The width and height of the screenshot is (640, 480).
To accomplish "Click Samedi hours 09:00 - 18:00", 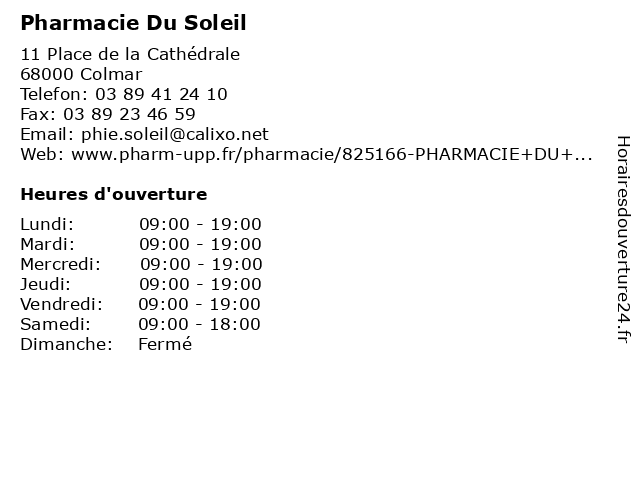I will click(x=200, y=324).
